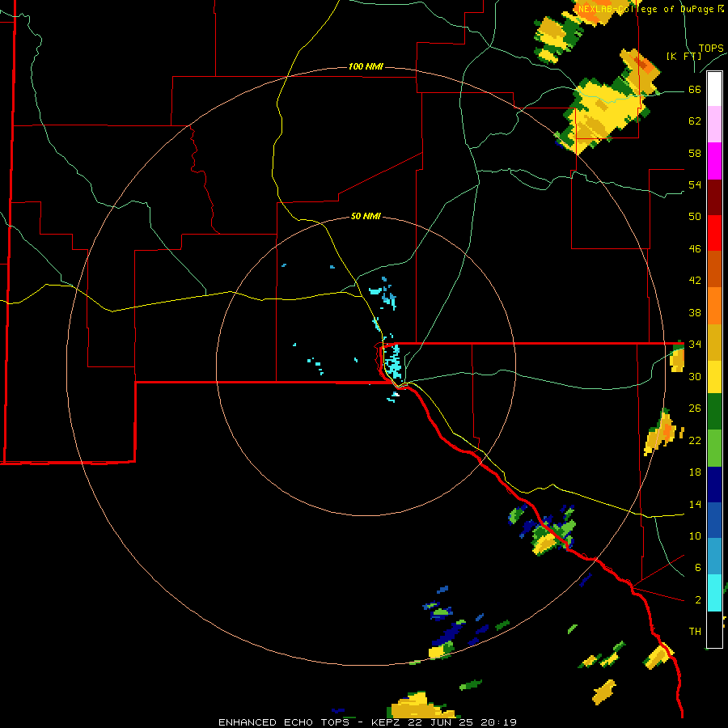This screenshot has height=728, width=728.
Task: Click the '50 NMI' range ring label
Action: click(366, 216)
